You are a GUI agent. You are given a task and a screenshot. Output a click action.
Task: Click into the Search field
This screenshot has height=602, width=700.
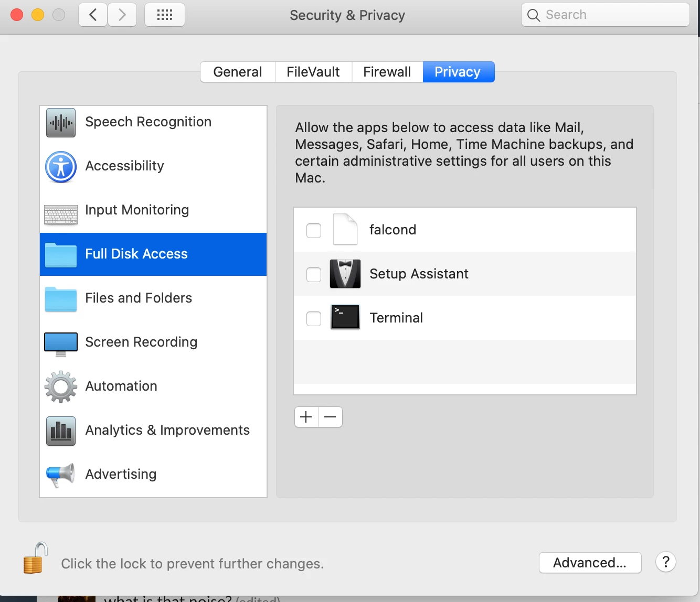606,15
